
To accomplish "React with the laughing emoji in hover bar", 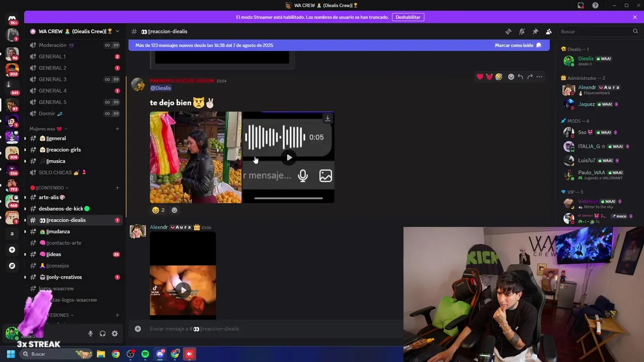I will point(499,77).
